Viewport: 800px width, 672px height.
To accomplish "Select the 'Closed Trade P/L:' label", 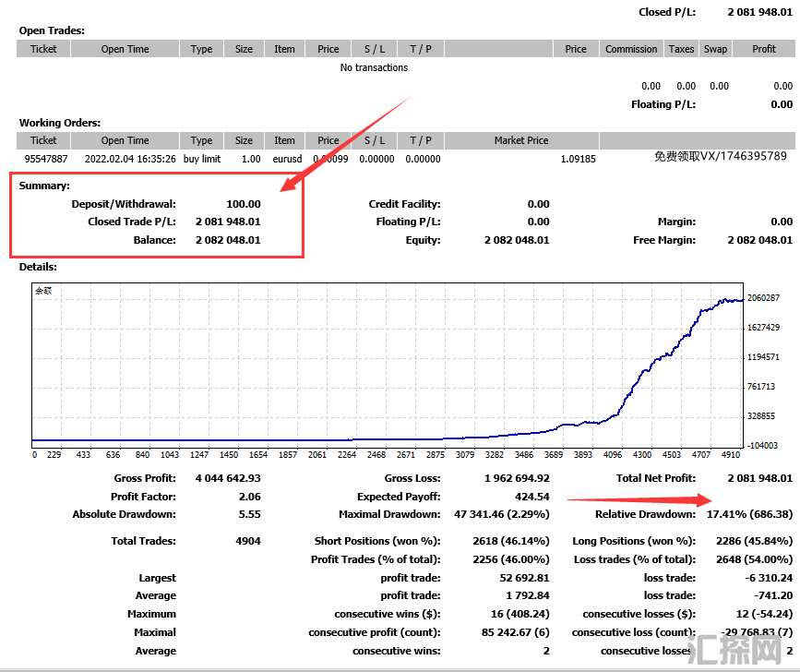I will (x=132, y=222).
